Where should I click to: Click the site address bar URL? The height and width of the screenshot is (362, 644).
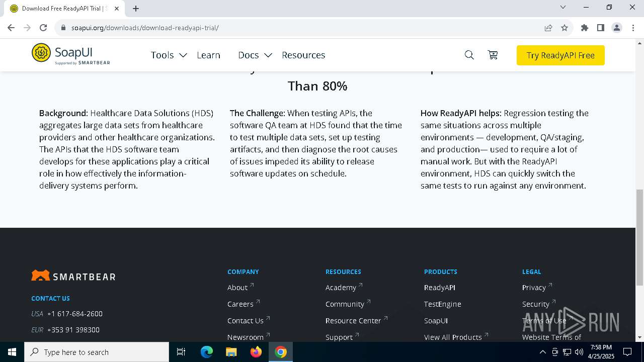[145, 28]
